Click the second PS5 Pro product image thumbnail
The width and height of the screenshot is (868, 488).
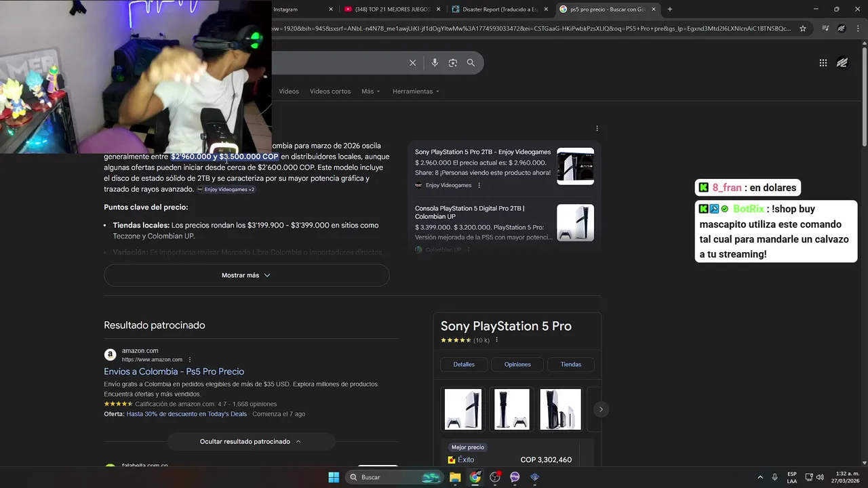click(x=511, y=409)
